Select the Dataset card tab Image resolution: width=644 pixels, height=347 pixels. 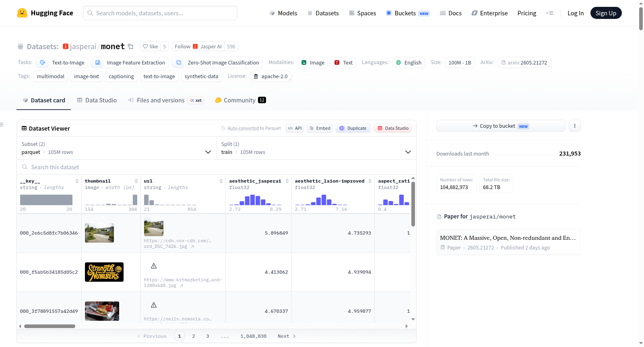click(x=43, y=100)
